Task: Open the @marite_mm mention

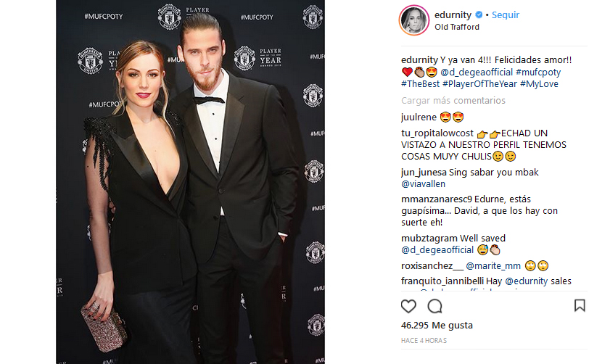Action: (x=493, y=265)
